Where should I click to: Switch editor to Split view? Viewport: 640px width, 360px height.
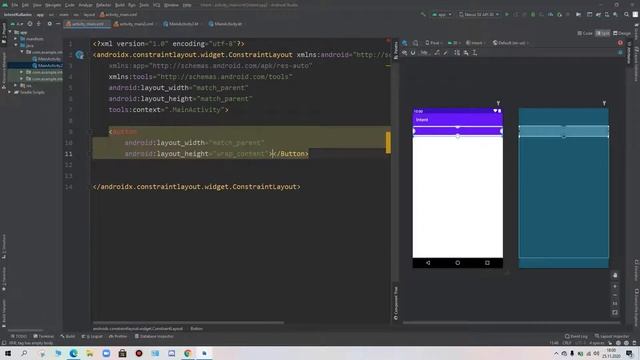[602, 33]
